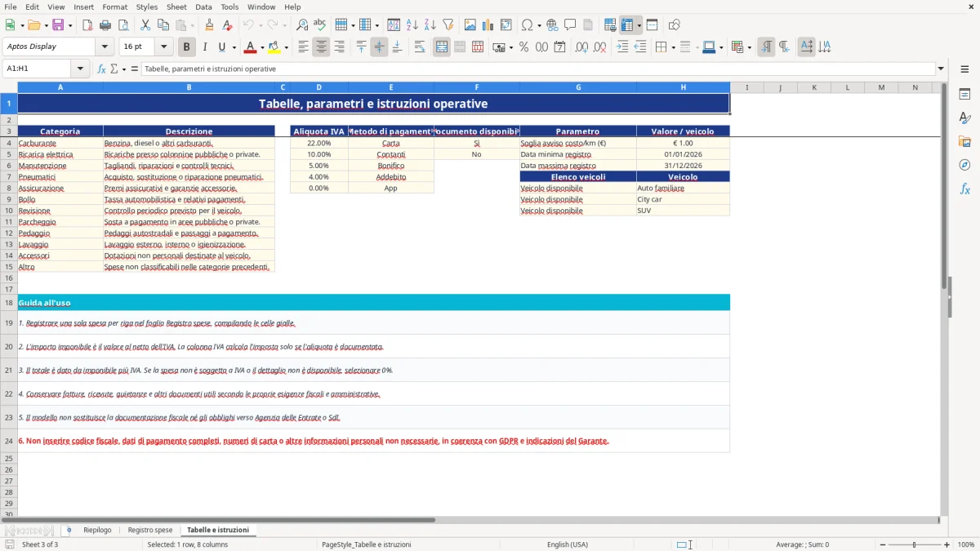Viewport: 980px width, 551px height.
Task: Insert an image using the toolbar icon
Action: (x=470, y=25)
